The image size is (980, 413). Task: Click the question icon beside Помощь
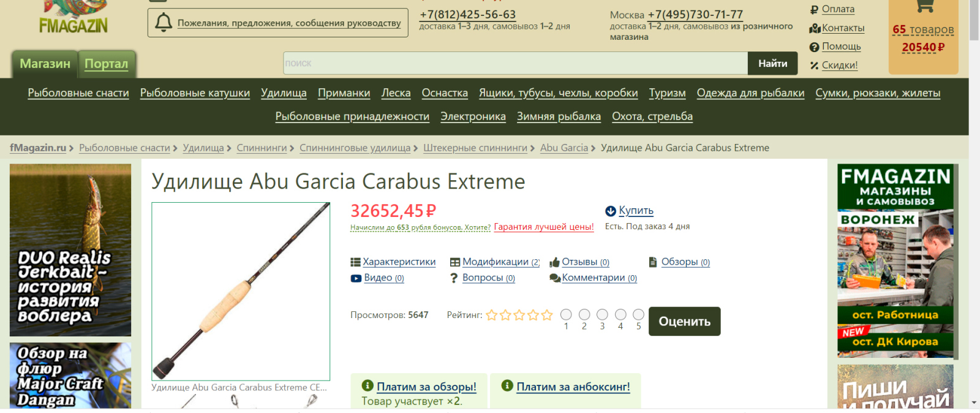814,47
